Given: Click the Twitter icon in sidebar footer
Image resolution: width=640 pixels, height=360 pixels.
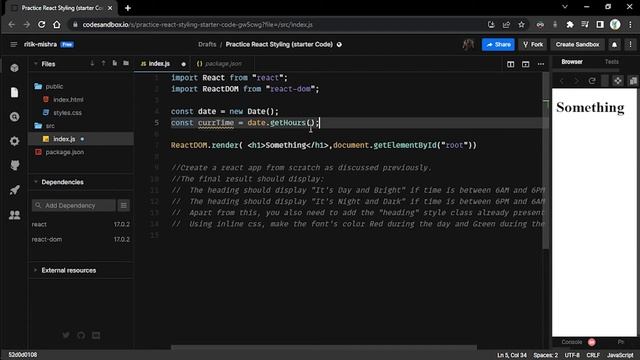Looking at the screenshot, I should tap(66, 335).
